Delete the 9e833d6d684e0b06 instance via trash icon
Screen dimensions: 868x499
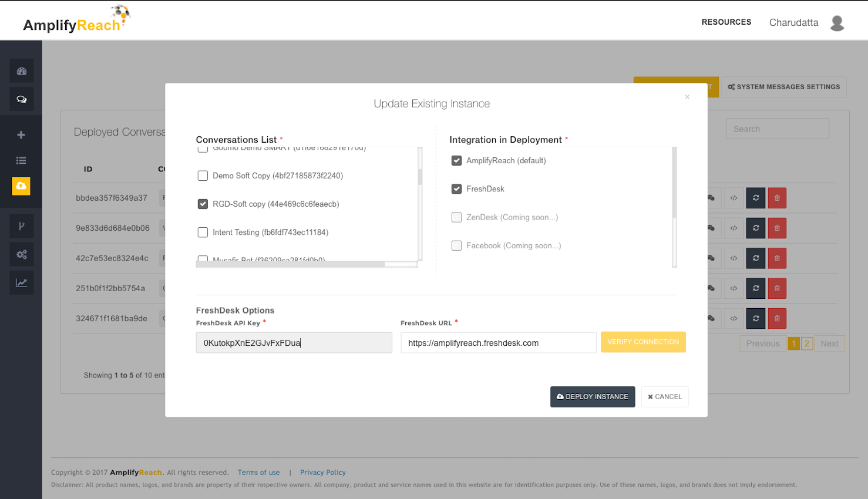[x=776, y=228]
